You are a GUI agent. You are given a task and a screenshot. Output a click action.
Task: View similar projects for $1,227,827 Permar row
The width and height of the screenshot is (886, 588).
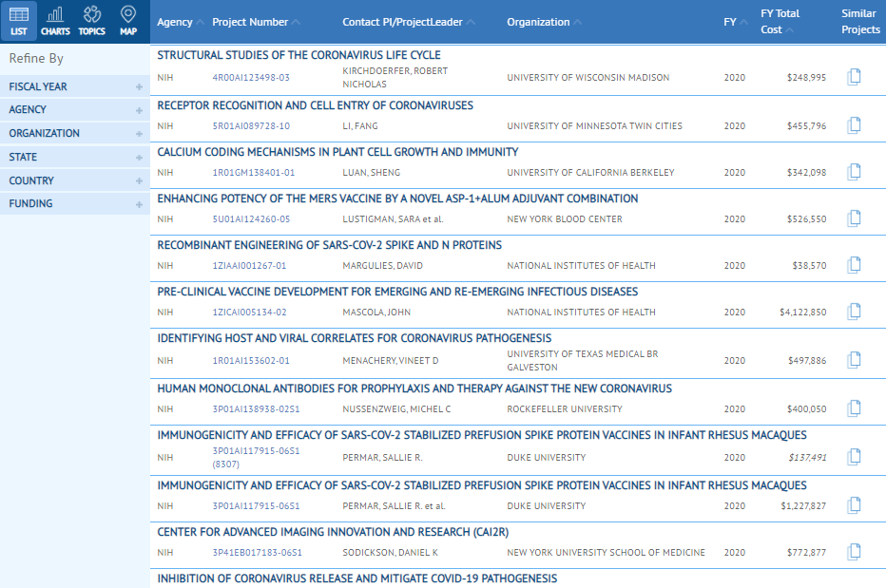[x=855, y=505]
